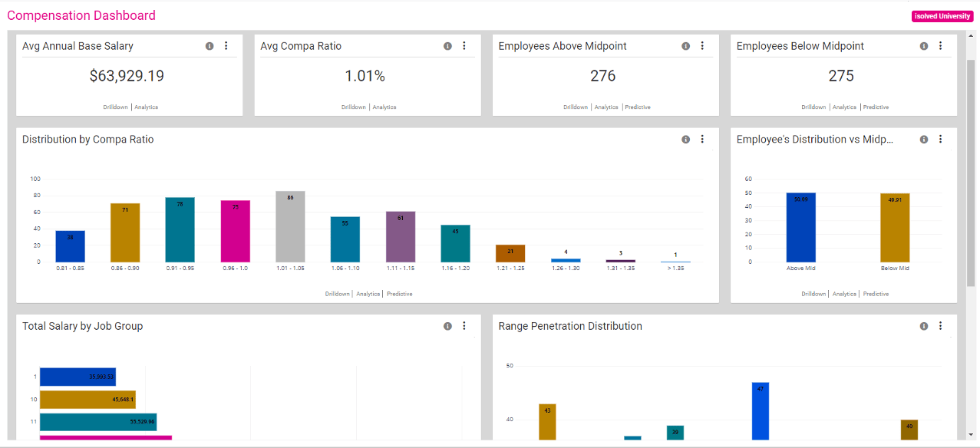Open options for Total Salary by Job Group
Image resolution: width=980 pixels, height=448 pixels.
pyautogui.click(x=464, y=326)
